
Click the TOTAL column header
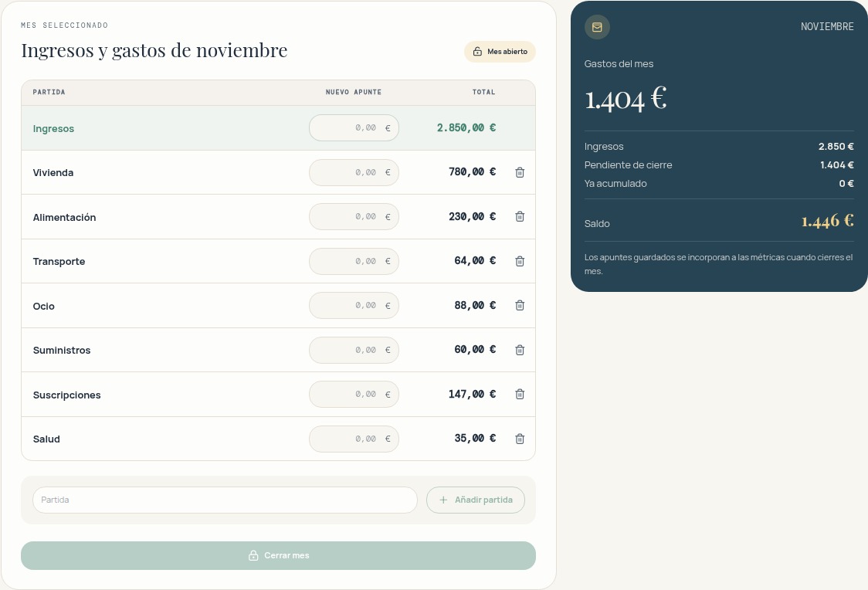tap(484, 92)
